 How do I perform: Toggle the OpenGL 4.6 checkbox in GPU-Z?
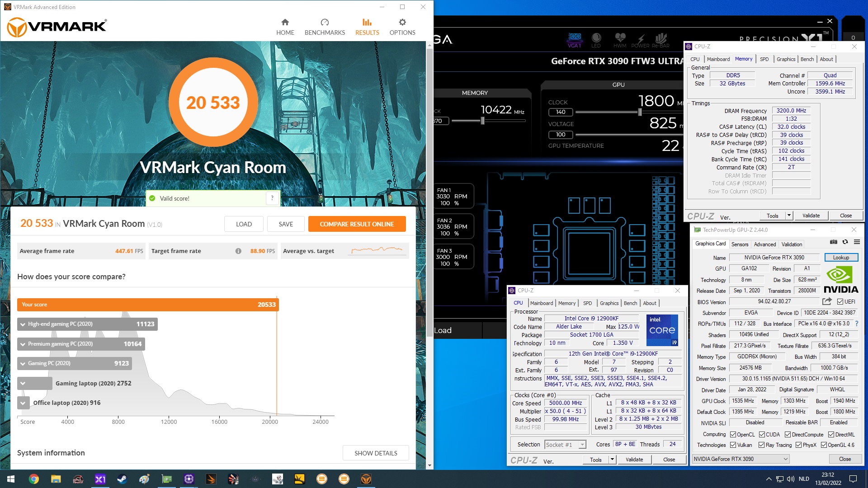coord(824,445)
